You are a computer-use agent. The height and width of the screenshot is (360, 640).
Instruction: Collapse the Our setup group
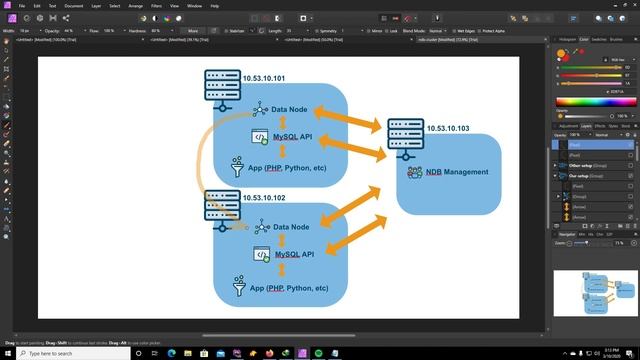click(x=555, y=176)
